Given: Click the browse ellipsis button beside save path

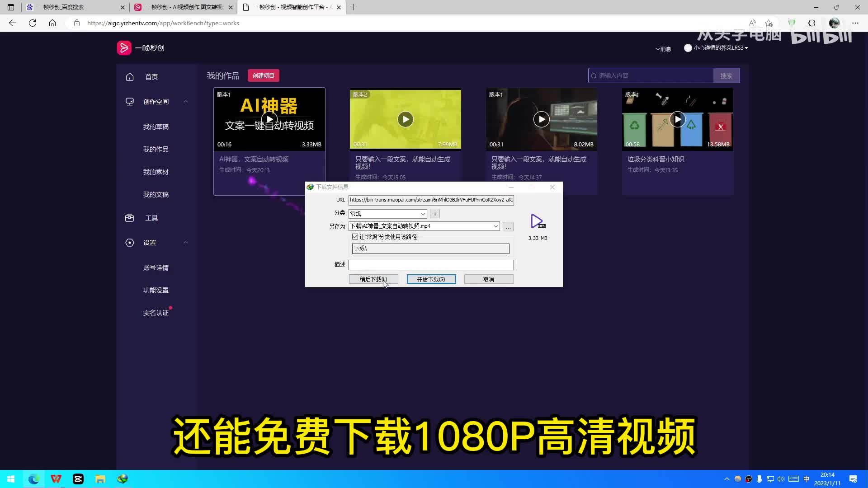Looking at the screenshot, I should (508, 227).
